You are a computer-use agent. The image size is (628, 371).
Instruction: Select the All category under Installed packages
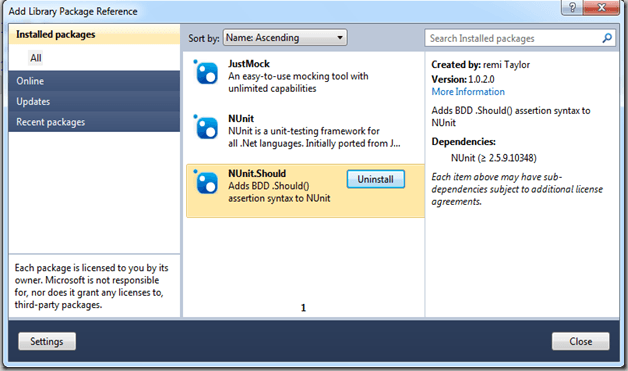pos(36,58)
